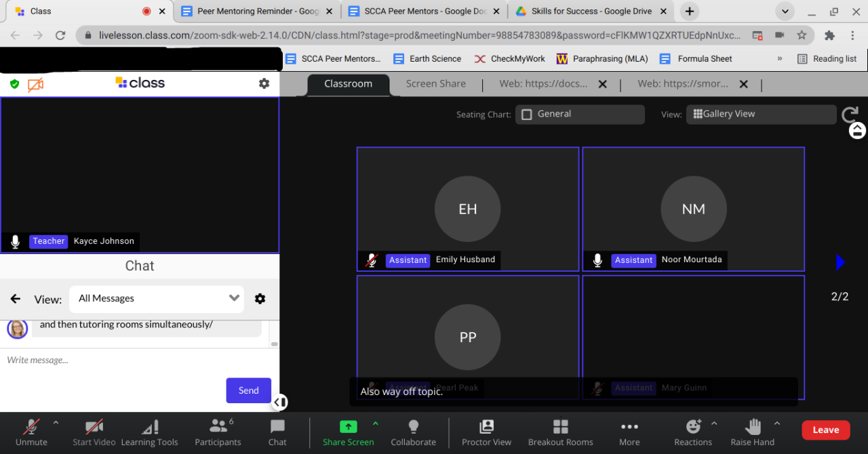
Task: Open the More options menu
Action: coord(629,432)
